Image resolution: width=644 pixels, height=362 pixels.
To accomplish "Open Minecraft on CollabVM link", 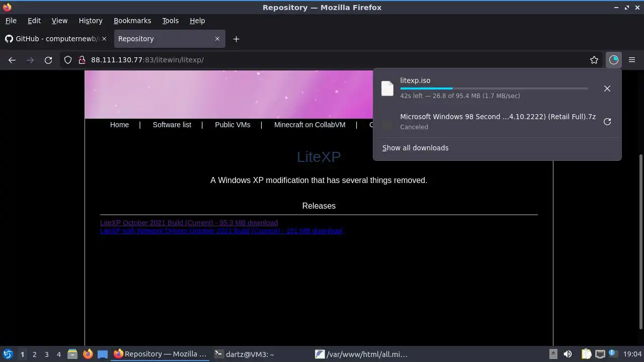I will (x=309, y=125).
